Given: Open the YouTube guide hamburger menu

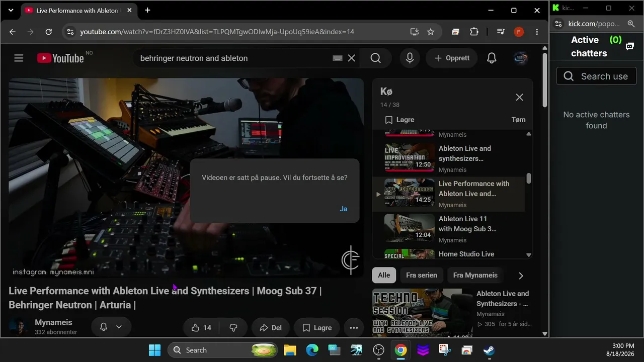Looking at the screenshot, I should (19, 58).
